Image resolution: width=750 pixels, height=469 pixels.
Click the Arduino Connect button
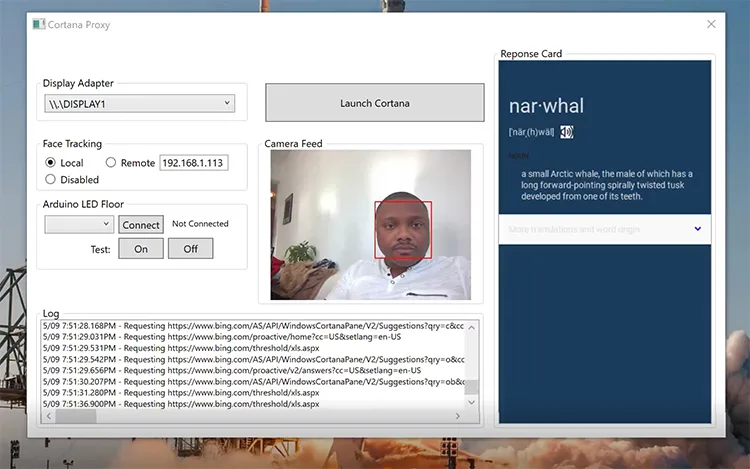[x=141, y=225]
